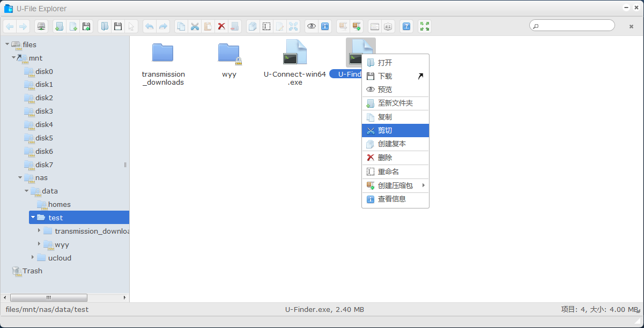Click the red X Delete toolbar icon
This screenshot has width=644, height=328.
pos(221,26)
